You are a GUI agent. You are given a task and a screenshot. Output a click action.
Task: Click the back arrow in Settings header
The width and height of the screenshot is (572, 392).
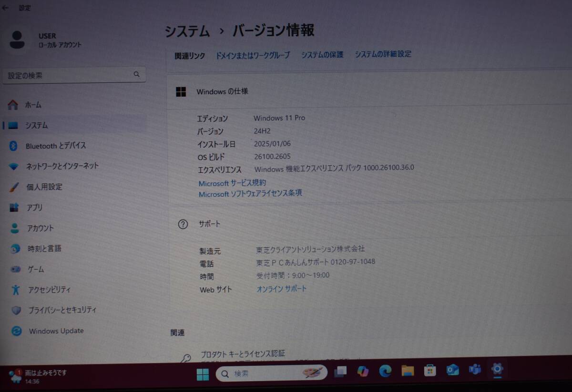pos(5,8)
